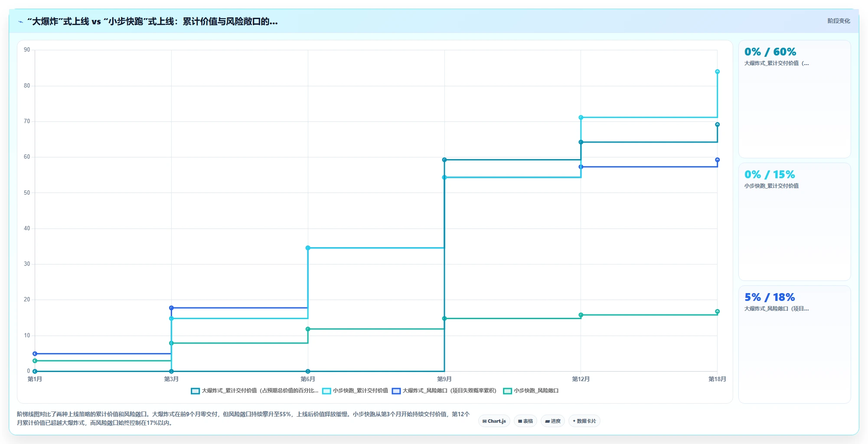Click the 20 y-axis tick label
Image resolution: width=868 pixels, height=444 pixels.
[x=27, y=300]
